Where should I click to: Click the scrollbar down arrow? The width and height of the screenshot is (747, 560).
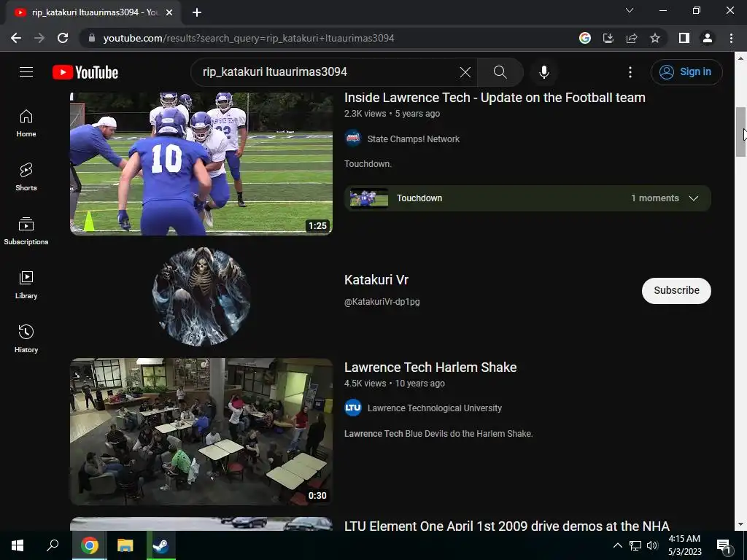click(x=740, y=524)
